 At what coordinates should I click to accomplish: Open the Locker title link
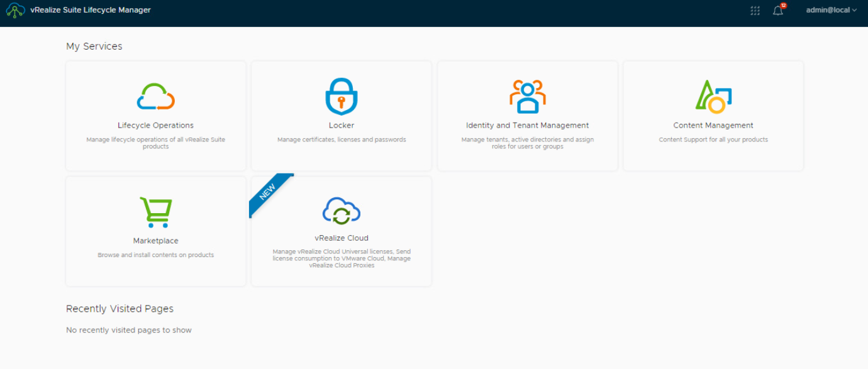tap(342, 125)
